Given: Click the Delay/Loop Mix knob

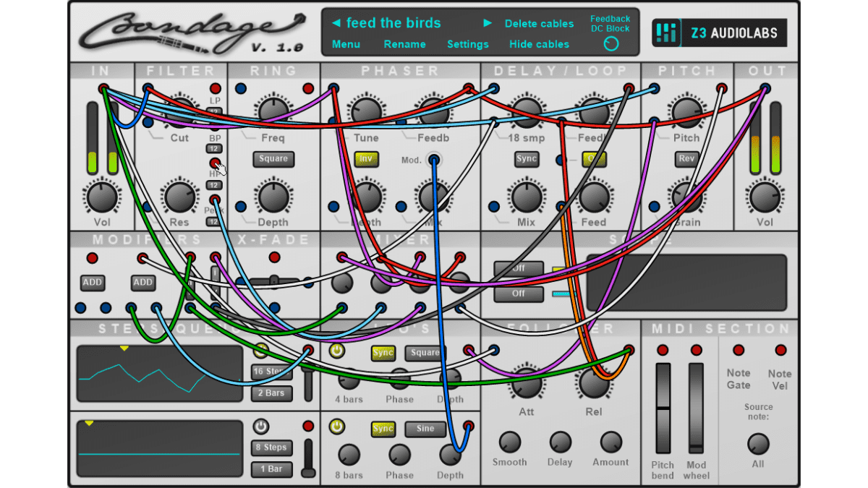Looking at the screenshot, I should click(527, 197).
